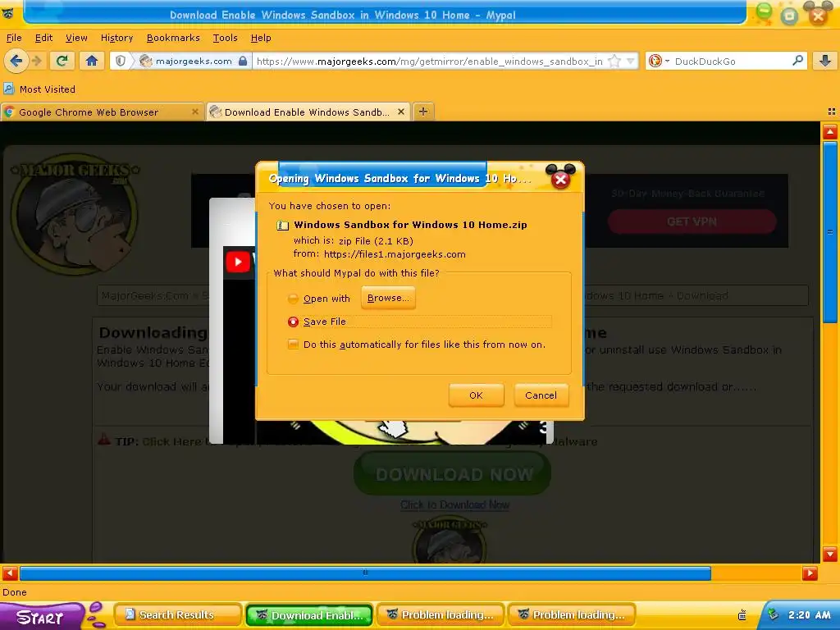Open the tracking protection shield icon

point(121,61)
